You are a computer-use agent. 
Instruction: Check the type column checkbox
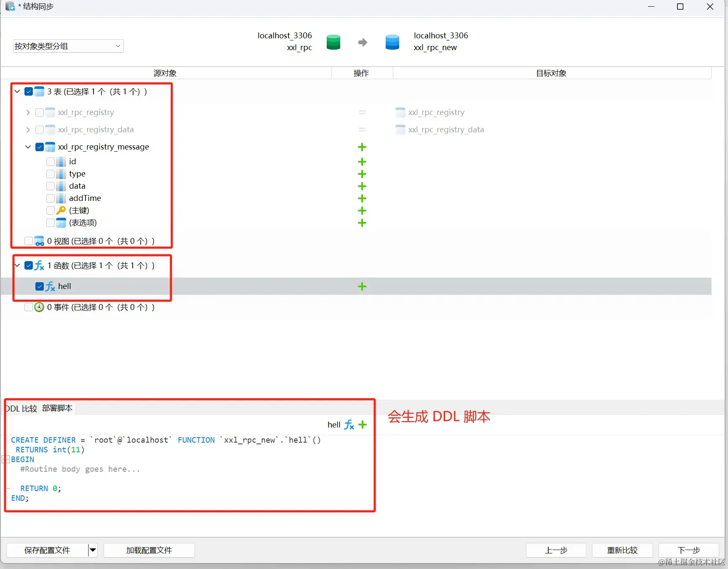click(51, 174)
